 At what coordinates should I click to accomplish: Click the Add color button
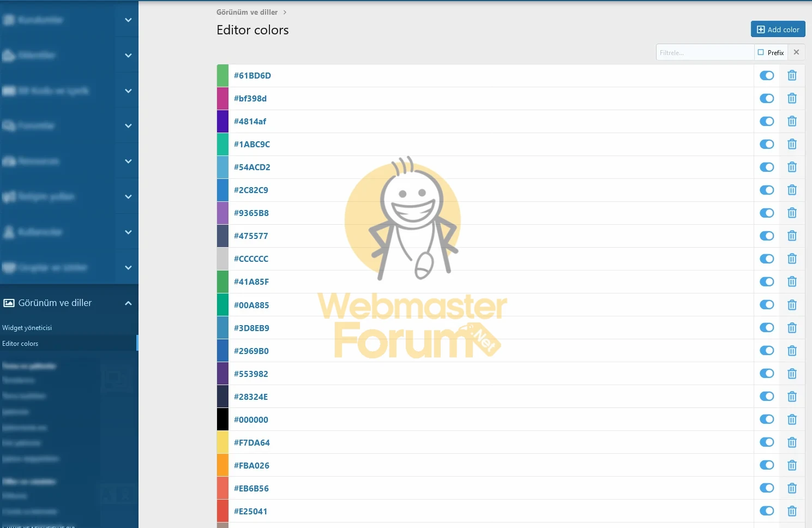pos(778,29)
